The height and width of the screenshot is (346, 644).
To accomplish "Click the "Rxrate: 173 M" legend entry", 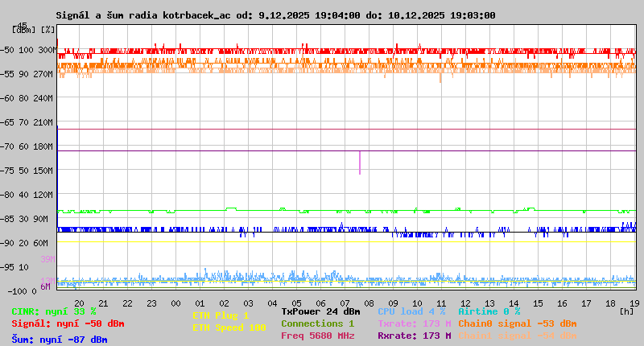I will 415,336.
